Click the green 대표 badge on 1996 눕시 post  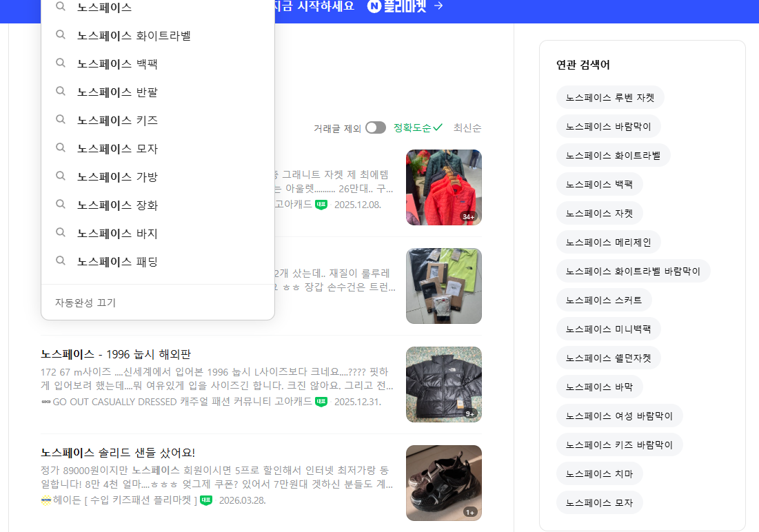coord(321,401)
